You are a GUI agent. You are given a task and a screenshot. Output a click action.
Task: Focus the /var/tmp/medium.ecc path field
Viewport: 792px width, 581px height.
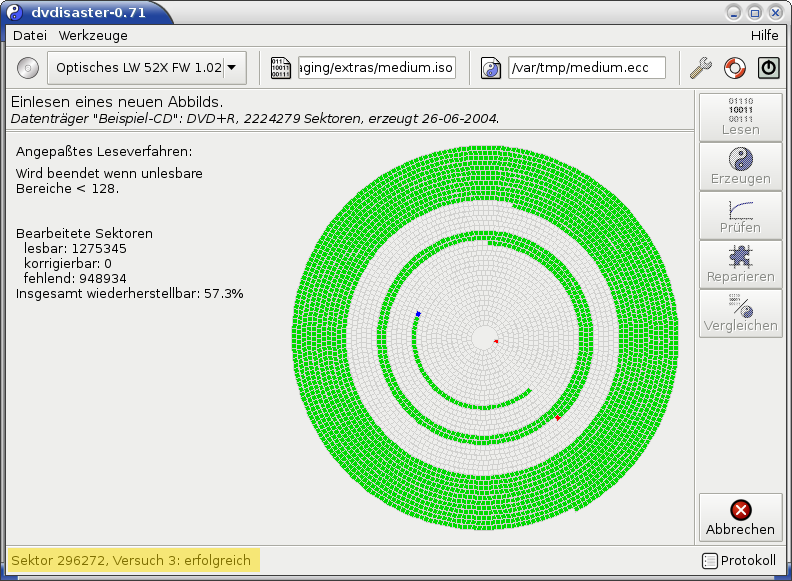pyautogui.click(x=586, y=68)
